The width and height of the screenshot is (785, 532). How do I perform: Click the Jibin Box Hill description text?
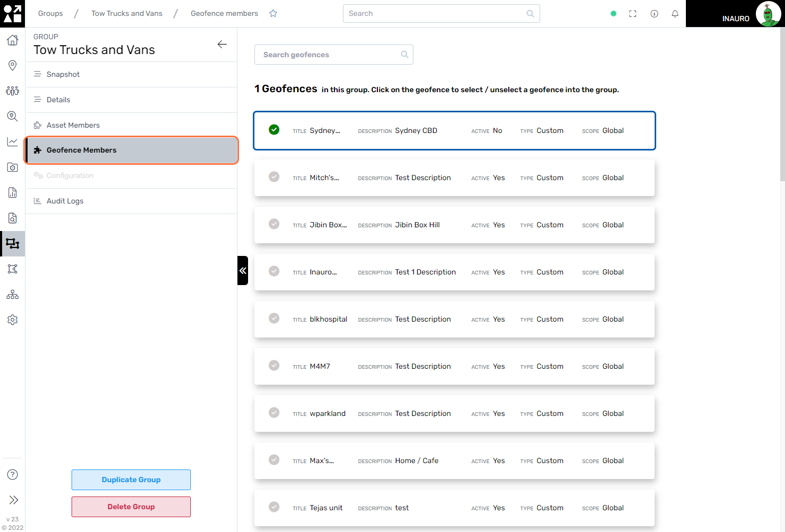417,225
